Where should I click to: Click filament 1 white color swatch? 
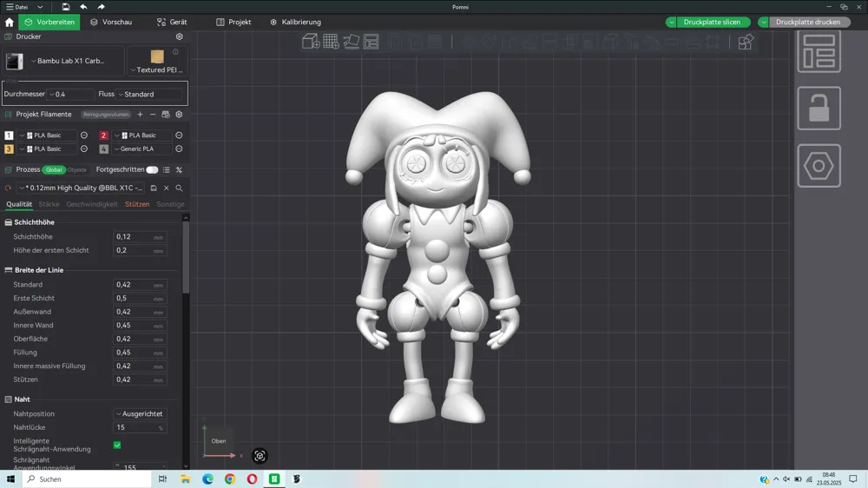point(9,135)
